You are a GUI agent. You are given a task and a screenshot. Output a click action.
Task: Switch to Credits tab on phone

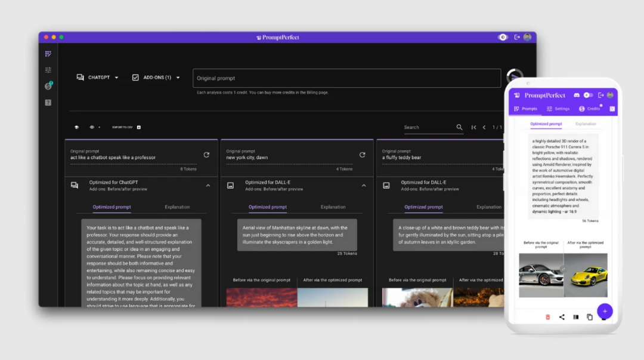(590, 109)
